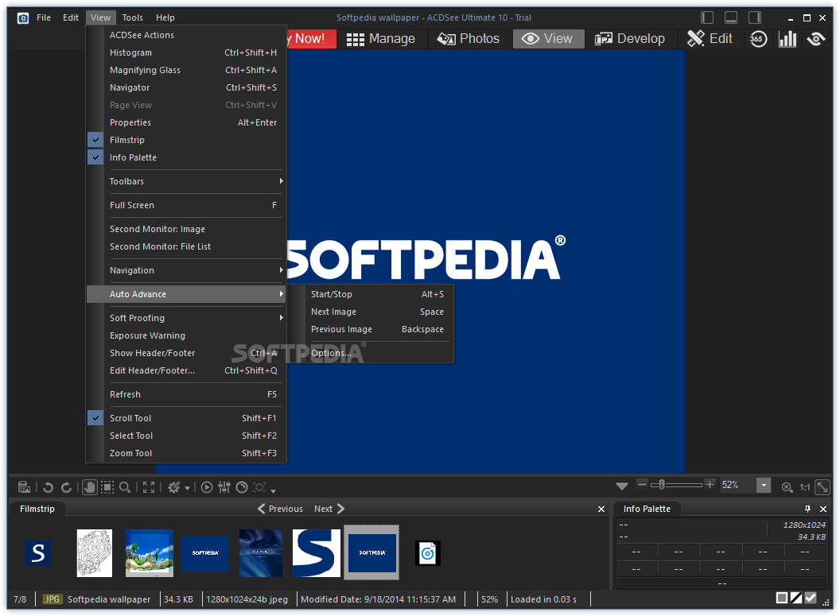Viewport: 840px width, 616px height.
Task: Select the rectangular Select tool icon
Action: click(x=107, y=487)
